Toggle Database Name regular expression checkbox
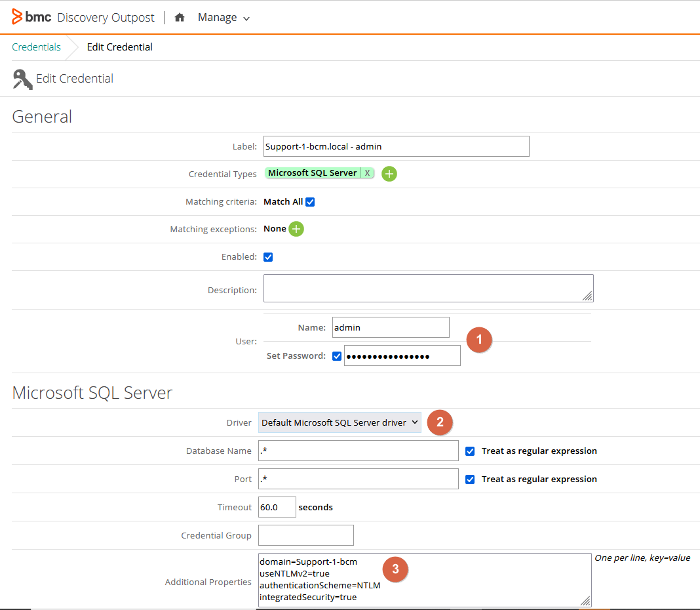Viewport: 700px width, 610px height. [470, 451]
